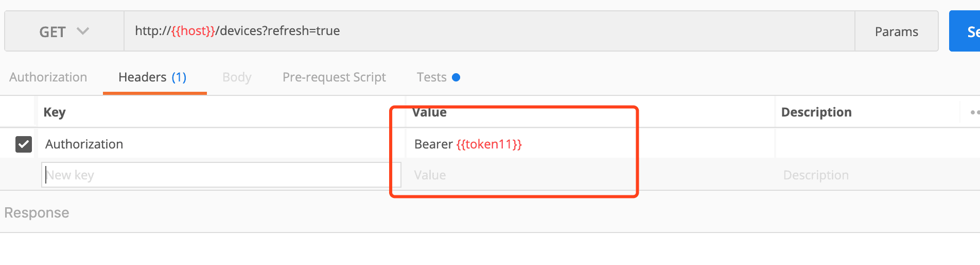Click the Key column header
This screenshot has width=980, height=265.
pyautogui.click(x=55, y=112)
